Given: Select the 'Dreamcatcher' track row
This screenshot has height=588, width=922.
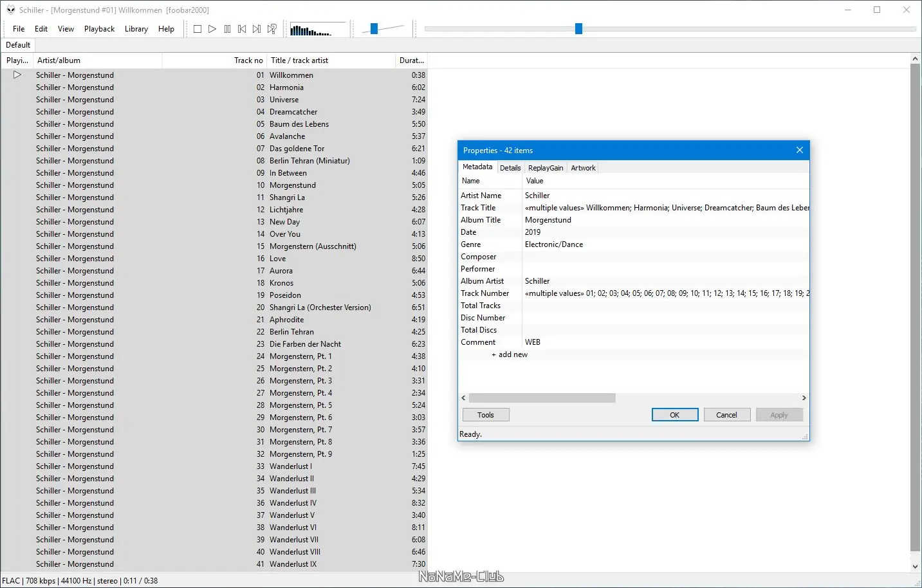Looking at the screenshot, I should pos(214,112).
